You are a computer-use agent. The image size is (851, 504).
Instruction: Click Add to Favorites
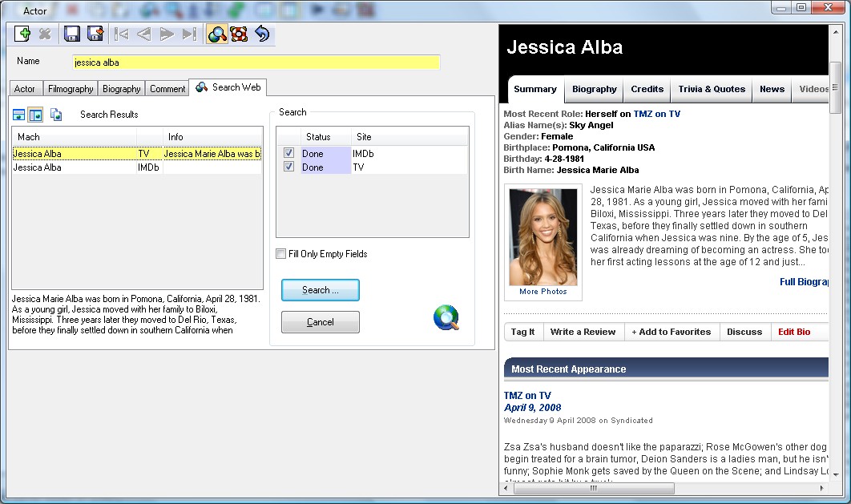[672, 332]
